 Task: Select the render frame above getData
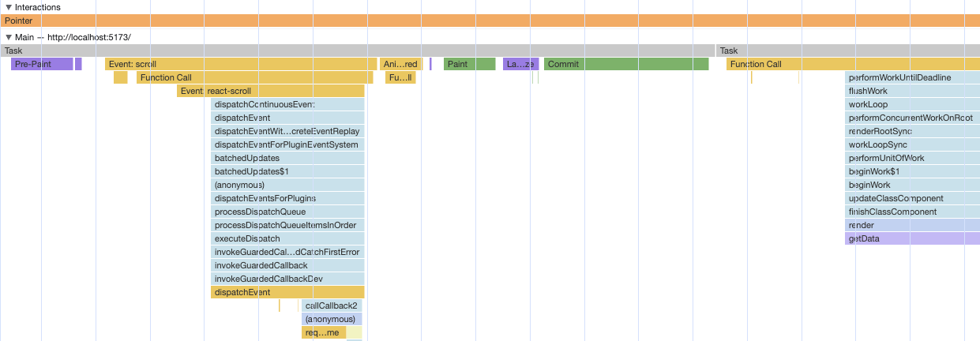912,225
